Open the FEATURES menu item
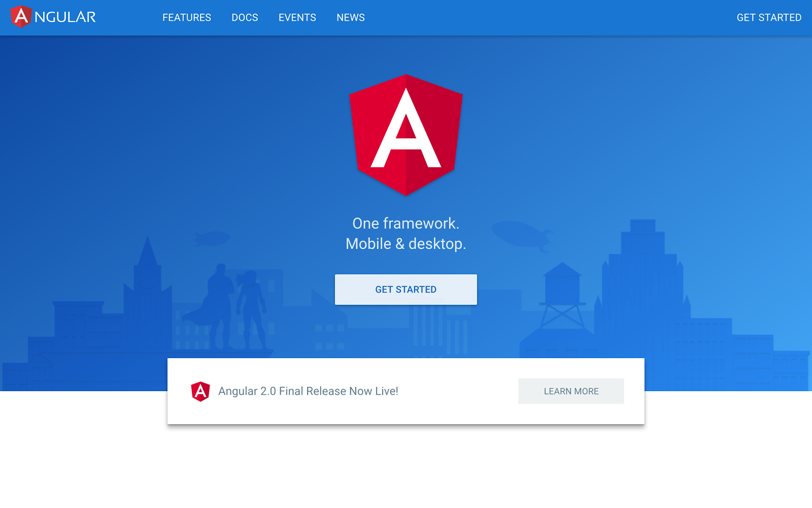This screenshot has width=812, height=508. tap(186, 17)
